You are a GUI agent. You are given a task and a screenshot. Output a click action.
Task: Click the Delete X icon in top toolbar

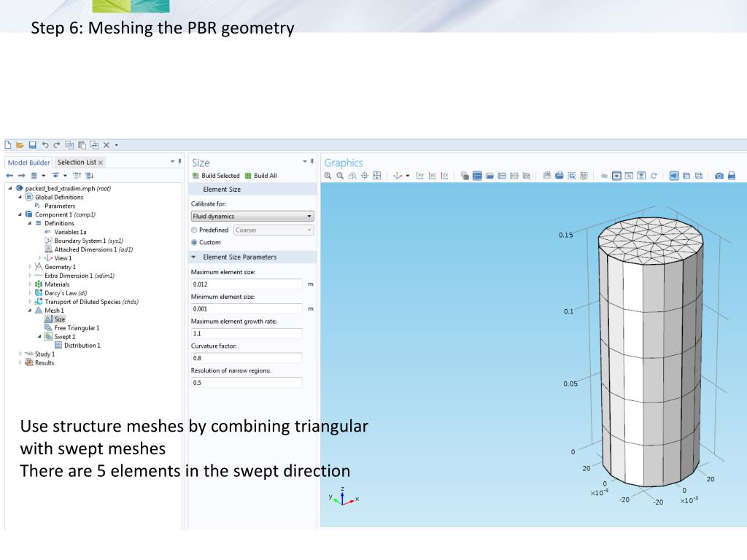(106, 145)
